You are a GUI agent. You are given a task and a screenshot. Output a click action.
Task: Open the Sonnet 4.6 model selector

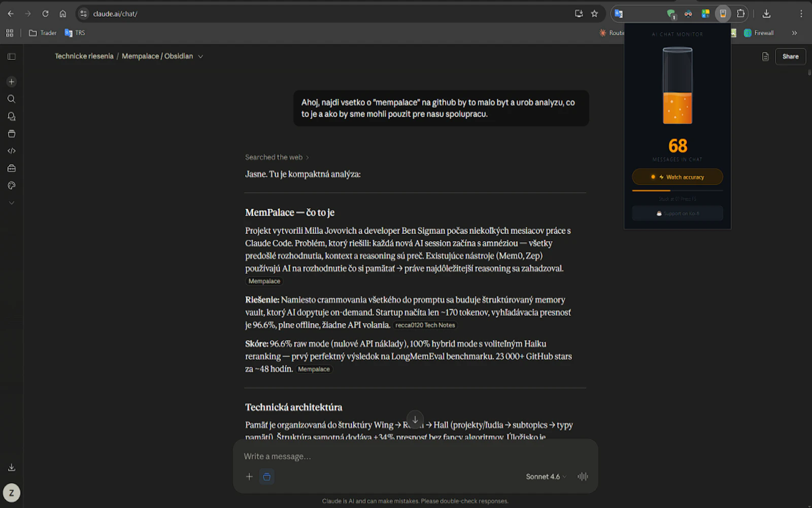pos(546,477)
